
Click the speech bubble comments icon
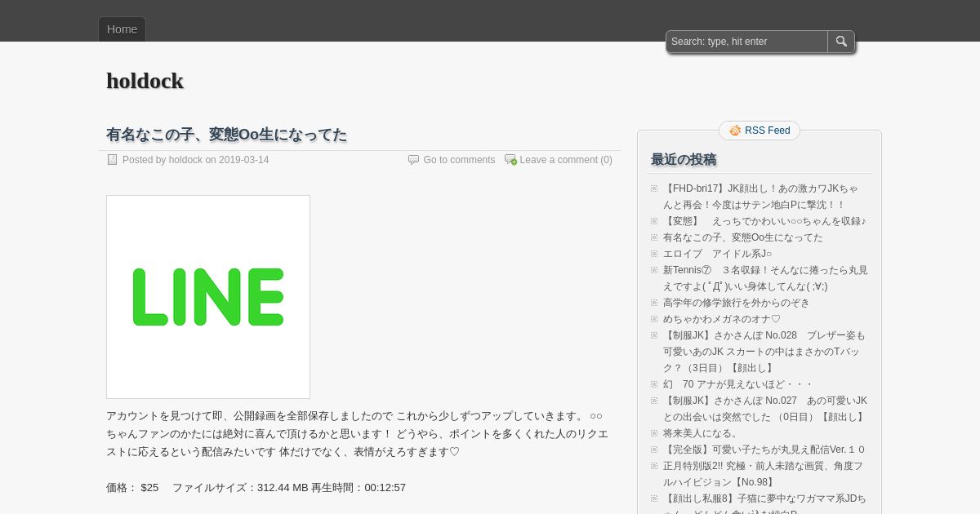tap(413, 160)
